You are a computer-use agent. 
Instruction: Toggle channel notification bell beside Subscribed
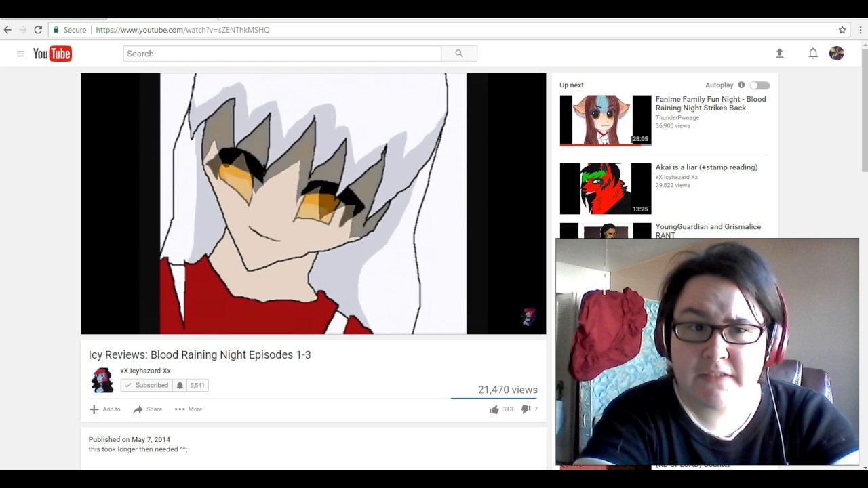coord(180,385)
